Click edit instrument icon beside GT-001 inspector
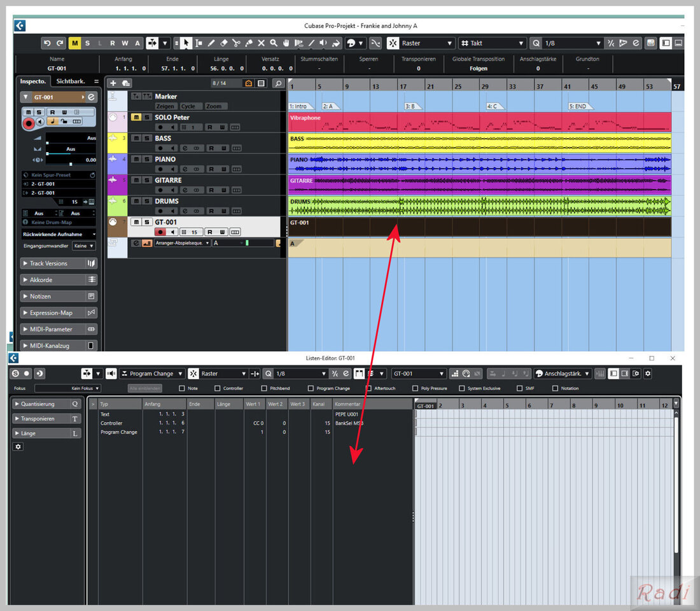The height and width of the screenshot is (611, 700). click(91, 97)
